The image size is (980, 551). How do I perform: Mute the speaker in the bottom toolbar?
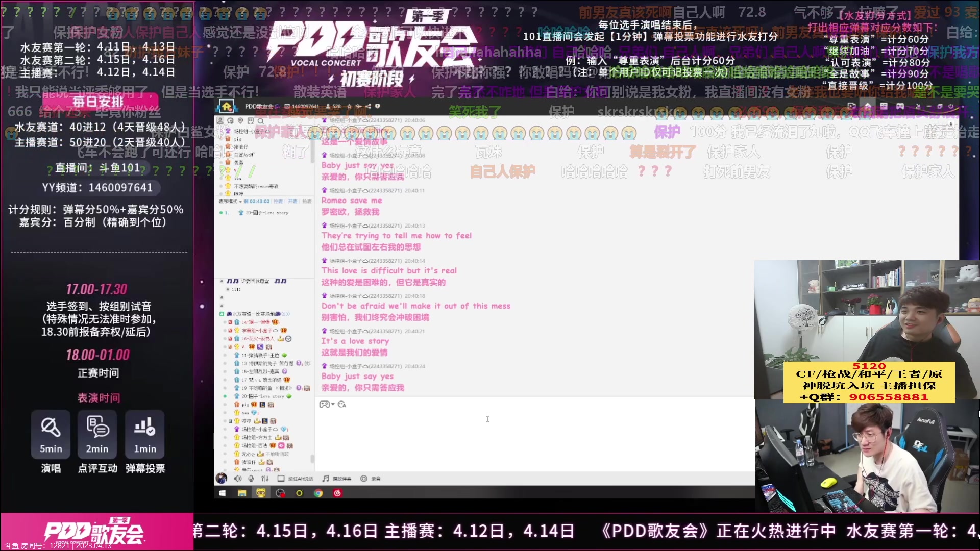pos(238,479)
